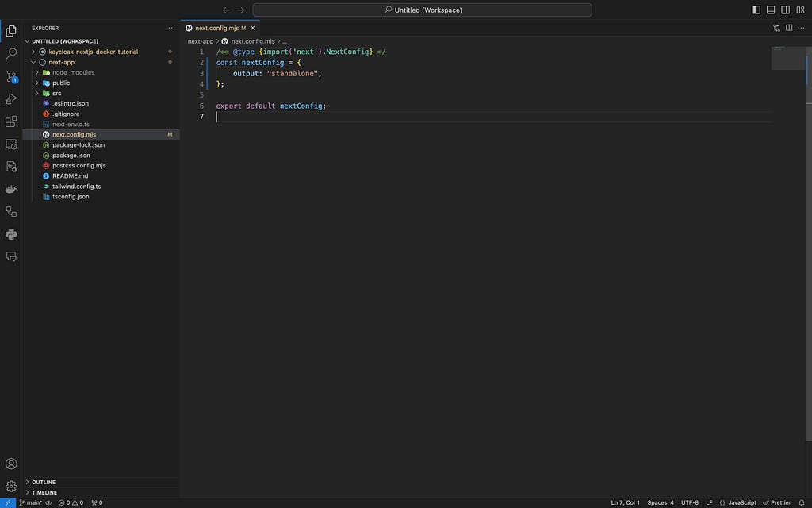
Task: Open changes compare icon in editor toolbar
Action: pos(776,28)
